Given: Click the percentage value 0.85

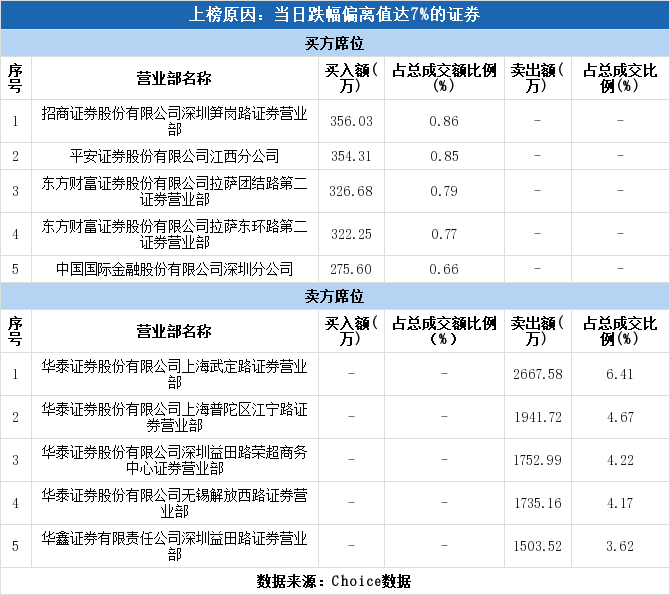Looking at the screenshot, I should (x=444, y=156).
